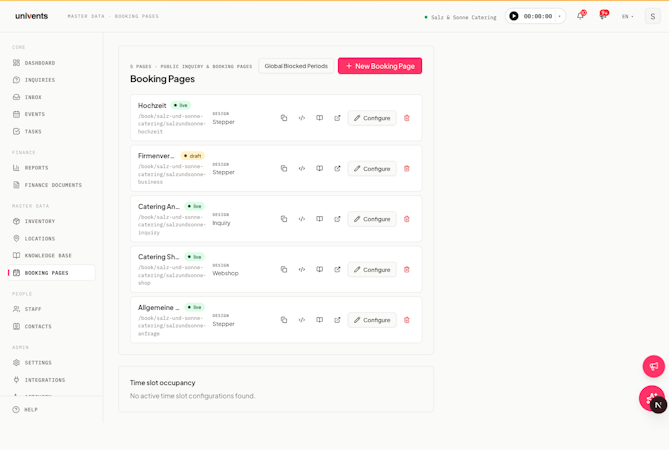Start the time tracker play button

[x=514, y=16]
